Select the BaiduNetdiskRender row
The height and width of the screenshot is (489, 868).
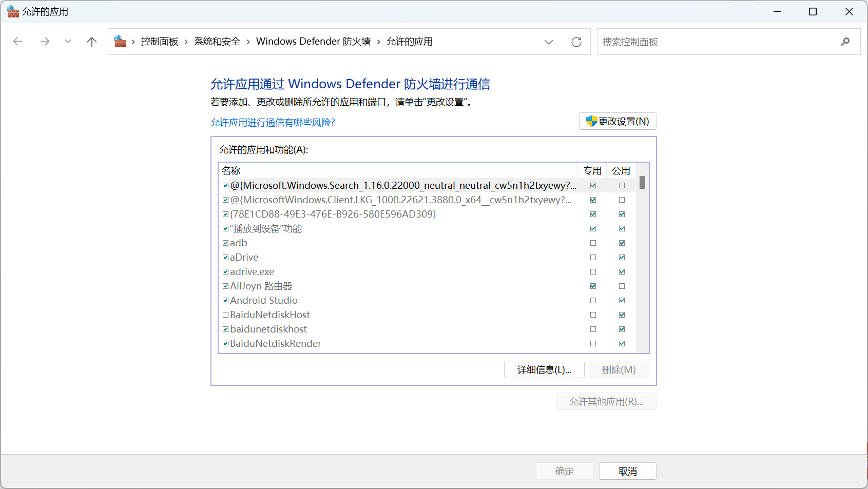[x=427, y=344]
